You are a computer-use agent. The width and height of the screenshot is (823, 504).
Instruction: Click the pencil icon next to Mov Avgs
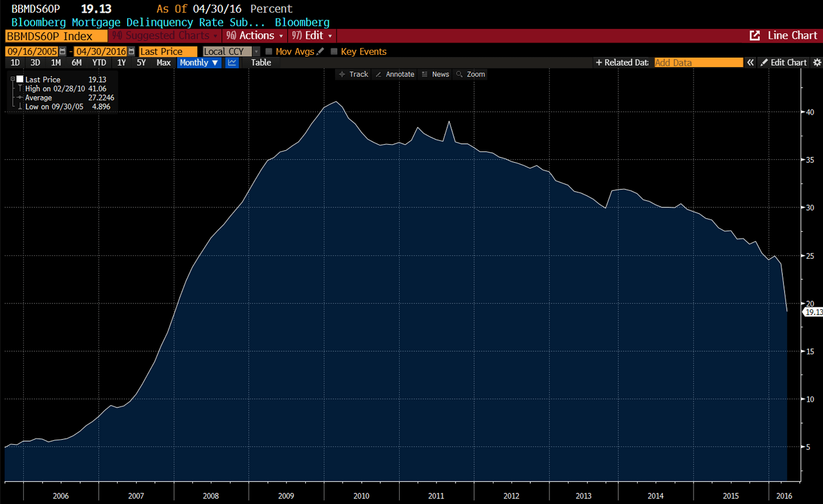point(320,51)
